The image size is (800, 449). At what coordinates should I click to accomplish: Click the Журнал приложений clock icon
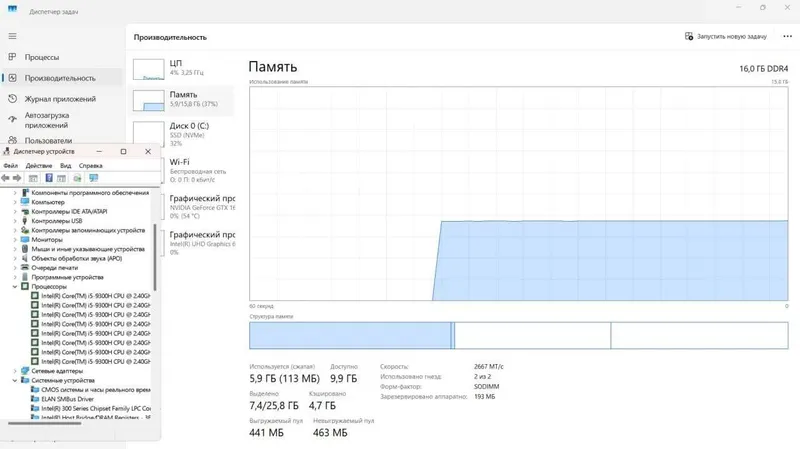[x=12, y=98]
